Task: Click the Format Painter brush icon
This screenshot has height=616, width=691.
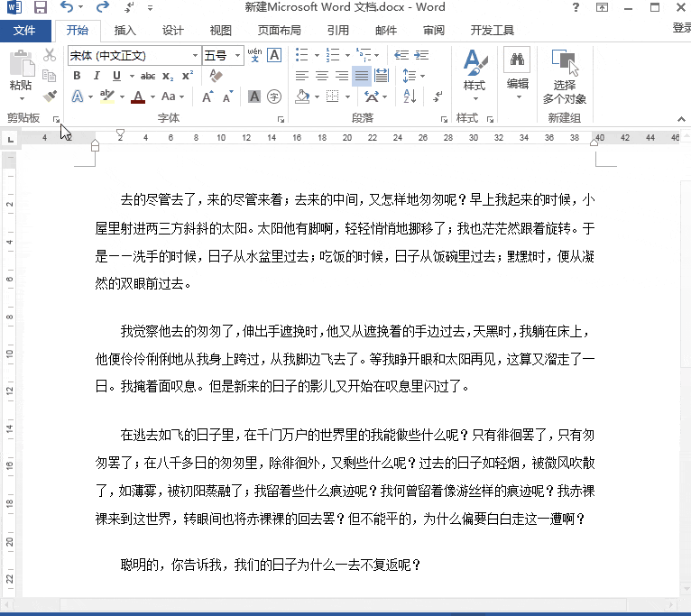Action: 50,96
